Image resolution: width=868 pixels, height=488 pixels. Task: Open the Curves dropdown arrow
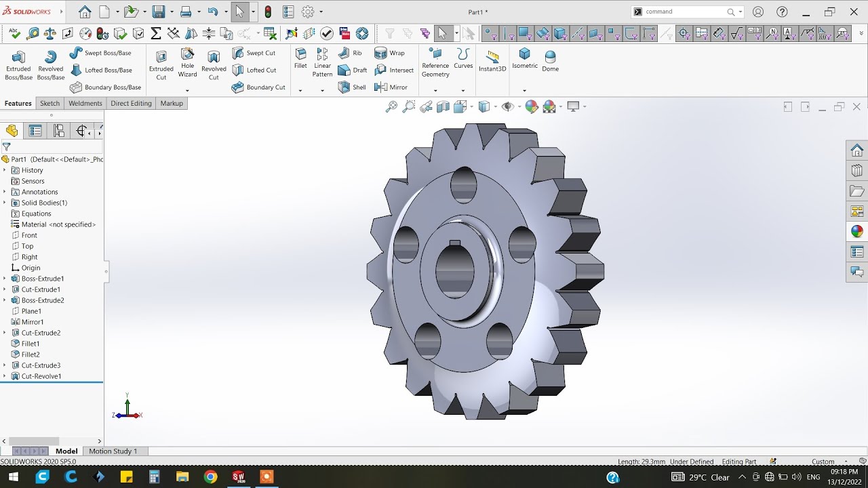point(463,90)
